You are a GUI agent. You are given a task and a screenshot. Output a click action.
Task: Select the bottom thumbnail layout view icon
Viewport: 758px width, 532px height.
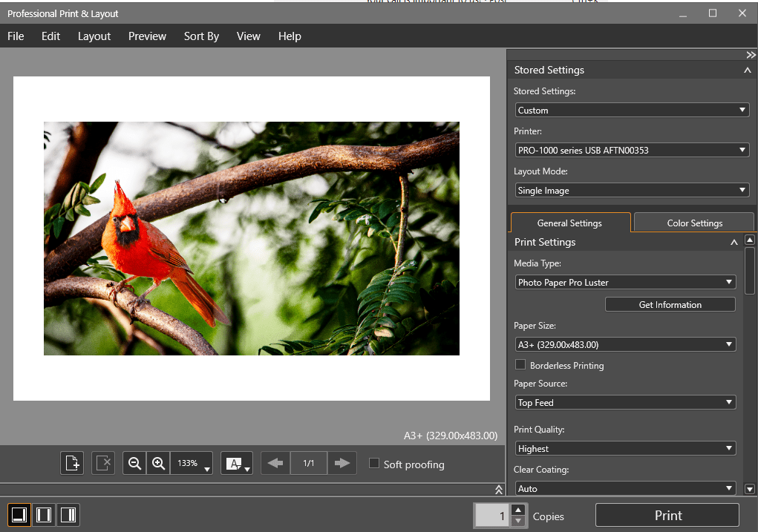[x=20, y=514]
